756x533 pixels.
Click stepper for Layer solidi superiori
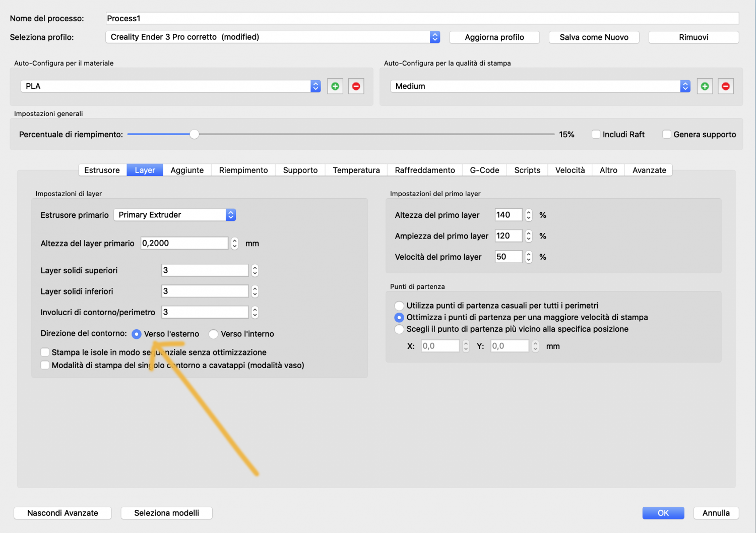(255, 271)
